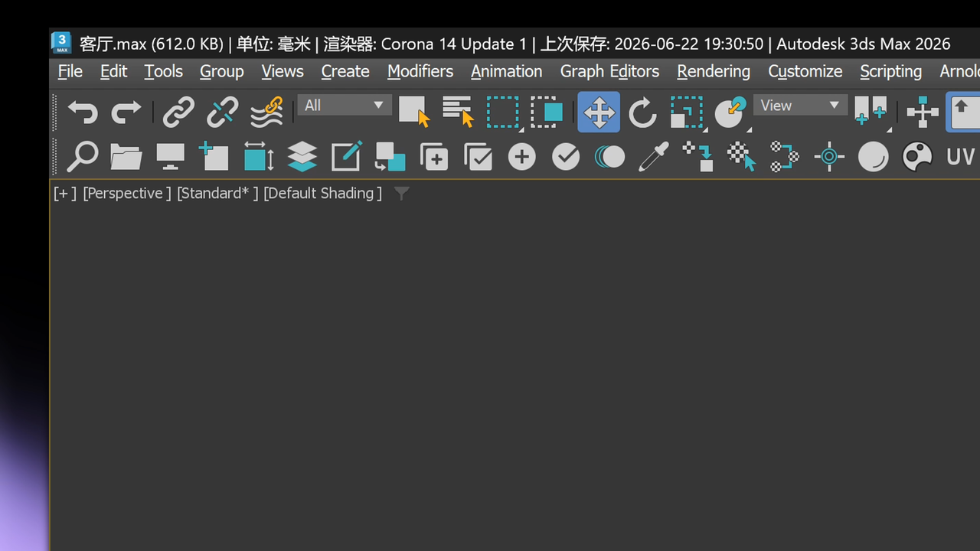Click the square with pencil edit icon
Image resolution: width=980 pixels, height=551 pixels.
coord(346,157)
